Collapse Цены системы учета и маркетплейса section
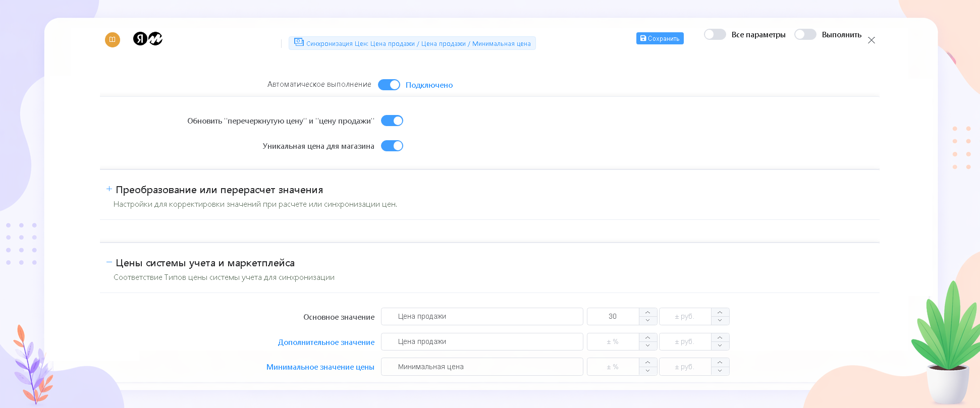This screenshot has height=408, width=980. [109, 262]
